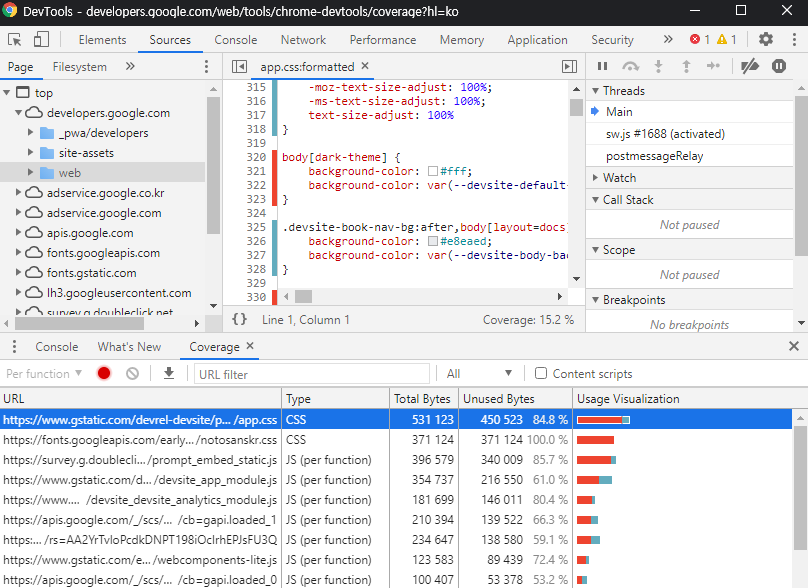Collapse the Threads section
The height and width of the screenshot is (588, 808).
tap(596, 91)
